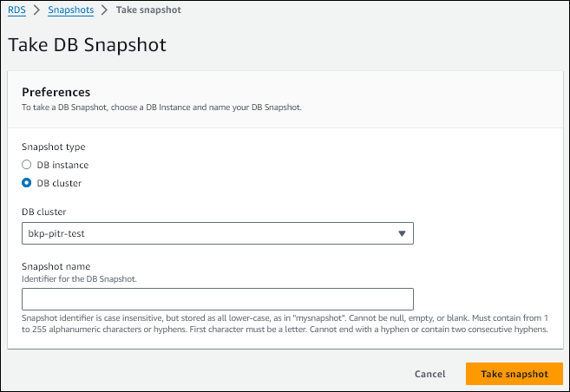Click the chevron separator after RDS

(x=36, y=10)
